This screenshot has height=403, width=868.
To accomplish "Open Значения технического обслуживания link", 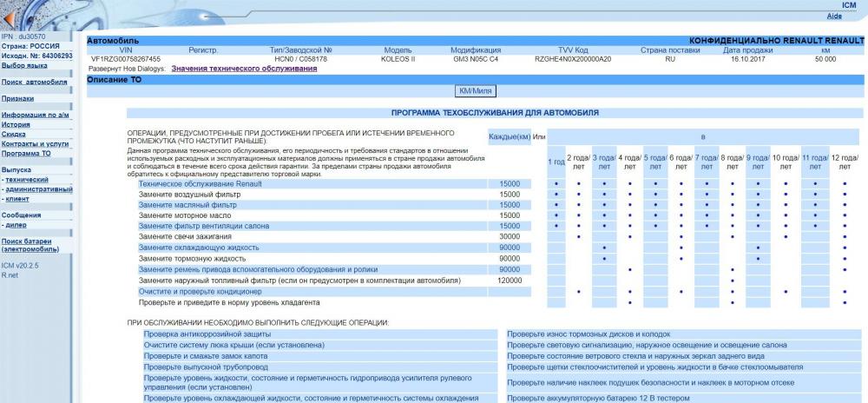I will pos(244,69).
